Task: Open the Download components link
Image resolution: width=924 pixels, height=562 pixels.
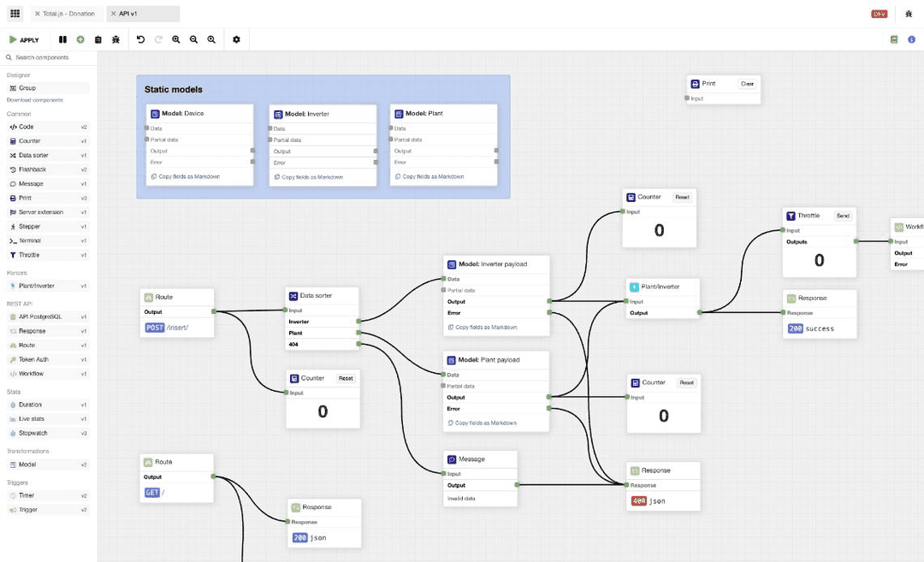Action: pos(35,100)
